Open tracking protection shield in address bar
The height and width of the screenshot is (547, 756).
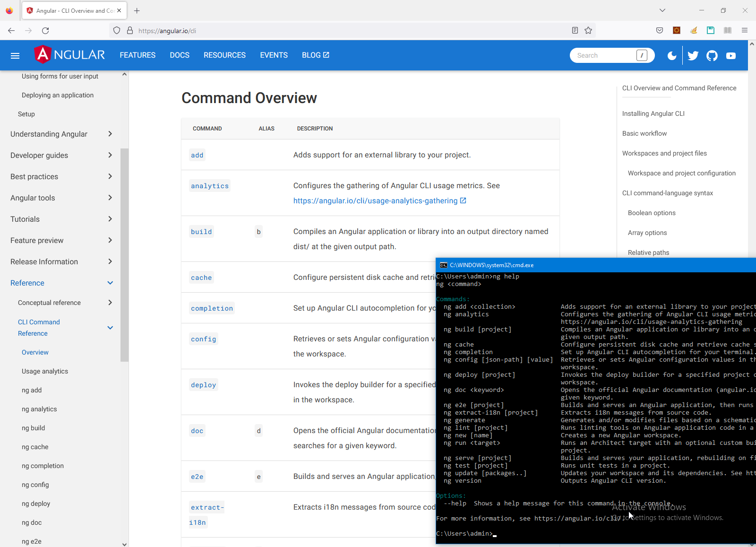[117, 31]
